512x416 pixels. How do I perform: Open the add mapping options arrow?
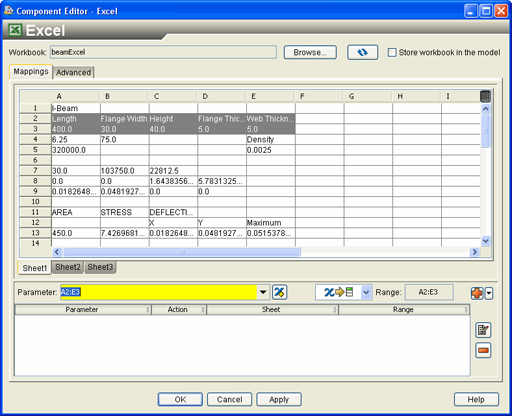489,293
